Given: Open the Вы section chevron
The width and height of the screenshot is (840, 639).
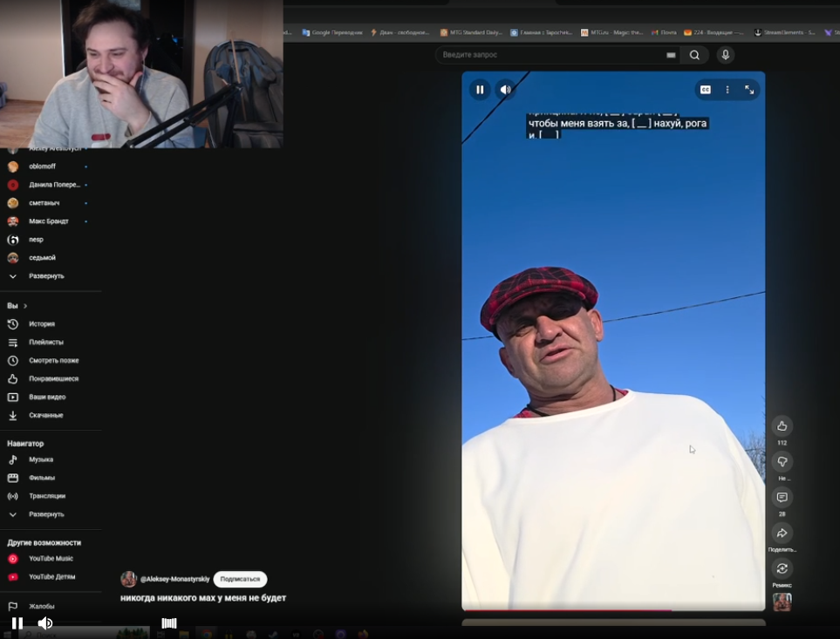Looking at the screenshot, I should coord(24,306).
